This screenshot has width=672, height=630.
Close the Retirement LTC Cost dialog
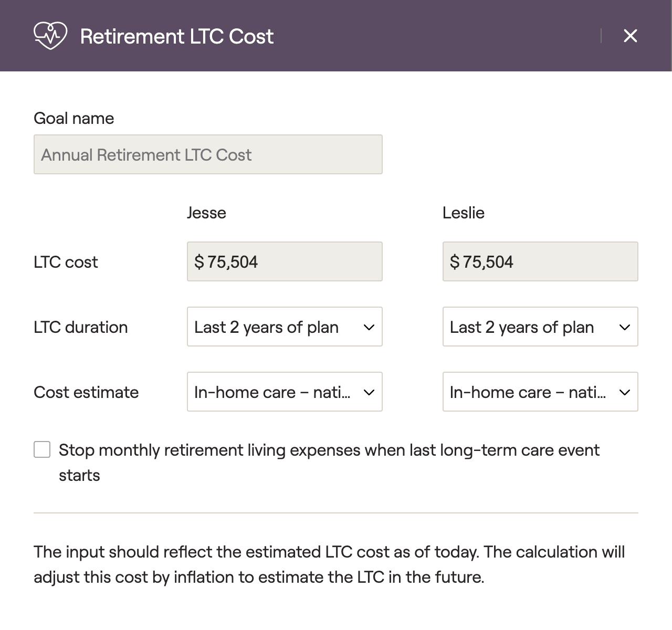pos(630,36)
